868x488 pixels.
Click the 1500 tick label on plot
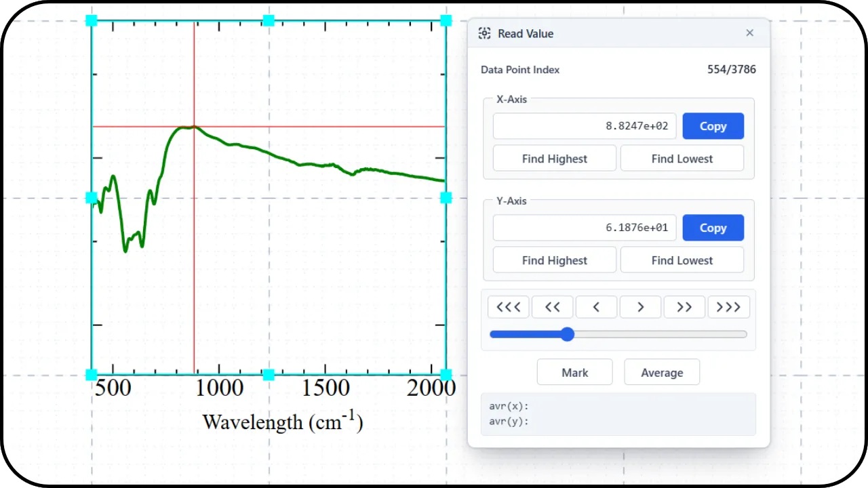[x=325, y=388]
